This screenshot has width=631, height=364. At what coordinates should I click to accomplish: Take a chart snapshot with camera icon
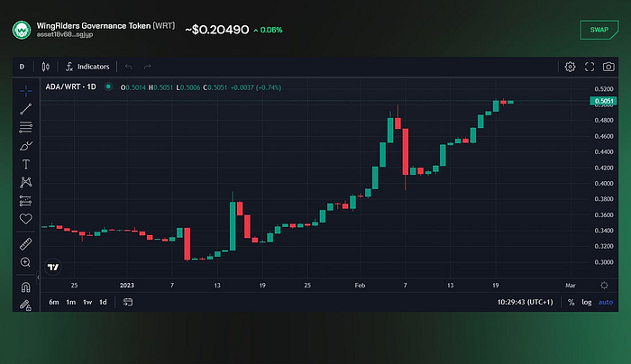click(x=608, y=67)
